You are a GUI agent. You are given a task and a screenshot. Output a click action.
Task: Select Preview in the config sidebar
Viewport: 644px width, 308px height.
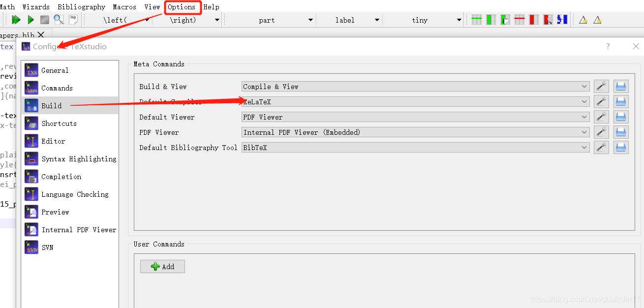(70, 212)
